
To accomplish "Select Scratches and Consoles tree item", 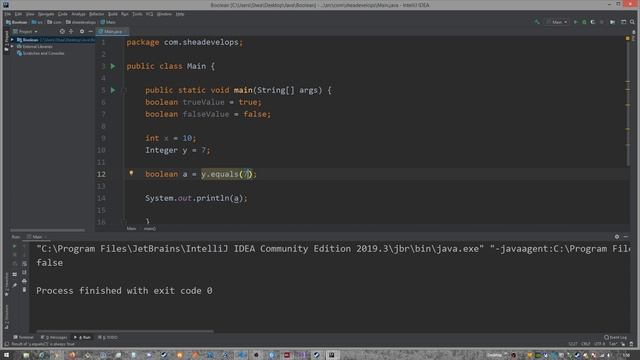I will click(x=40, y=53).
